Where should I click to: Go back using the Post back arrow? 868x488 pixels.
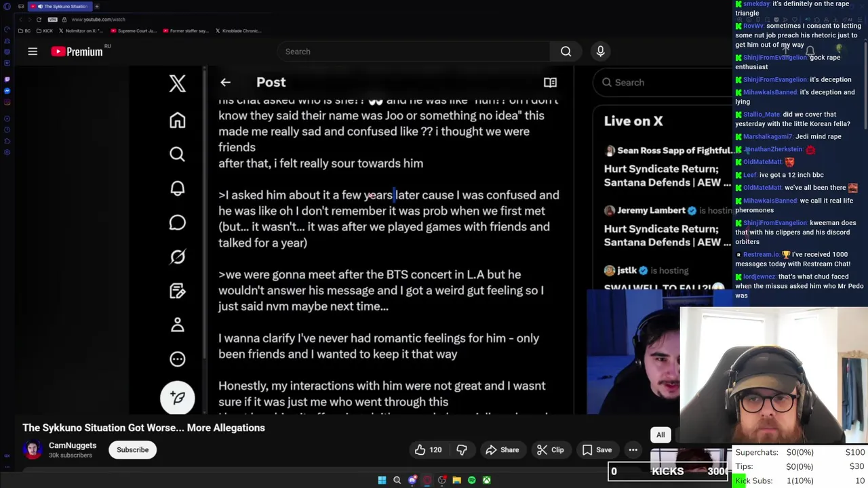click(x=225, y=82)
